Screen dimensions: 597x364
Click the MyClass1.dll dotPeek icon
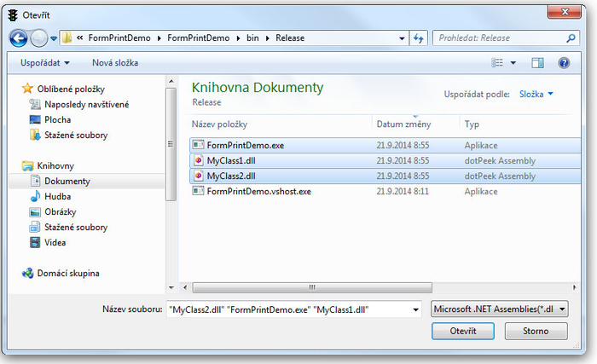click(198, 160)
